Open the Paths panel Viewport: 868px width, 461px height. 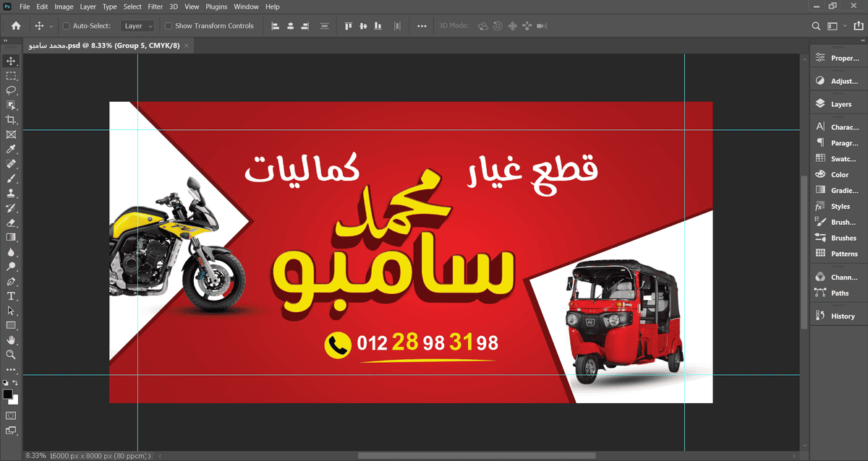point(838,293)
